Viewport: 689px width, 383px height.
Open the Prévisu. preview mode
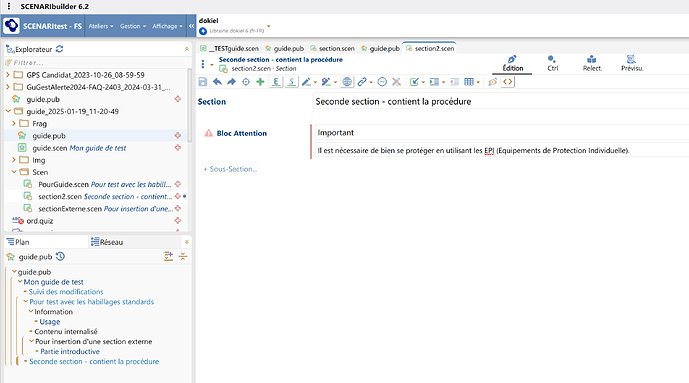coord(632,64)
